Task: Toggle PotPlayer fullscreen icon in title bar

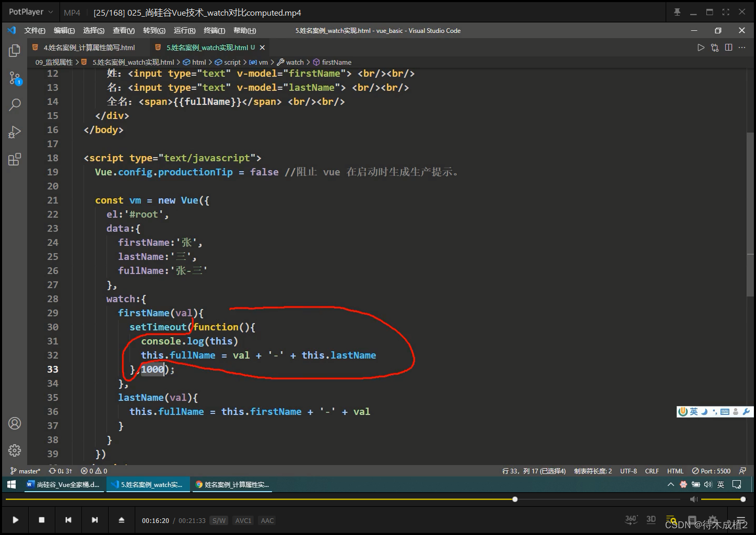Action: (x=726, y=12)
